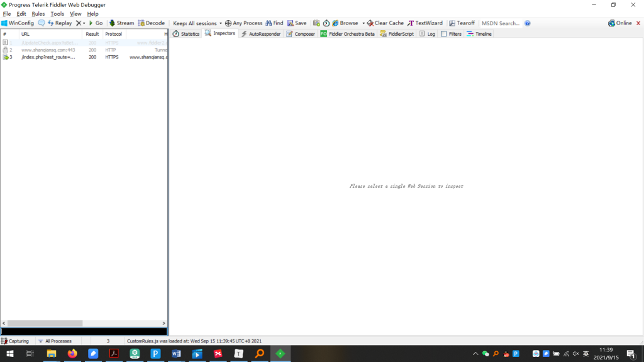Open the Help menu
This screenshot has width=644, height=362.
92,14
